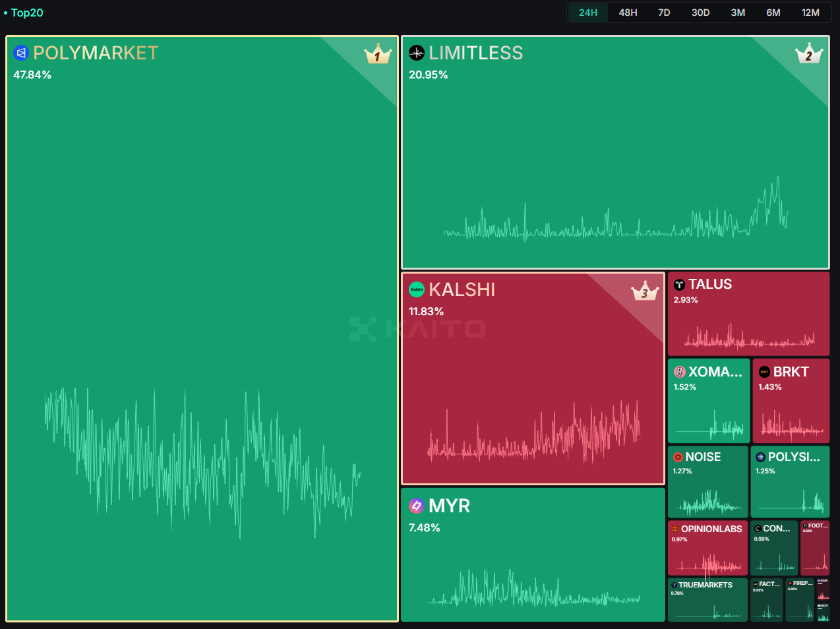Click the rank 1 crown badge

click(378, 54)
